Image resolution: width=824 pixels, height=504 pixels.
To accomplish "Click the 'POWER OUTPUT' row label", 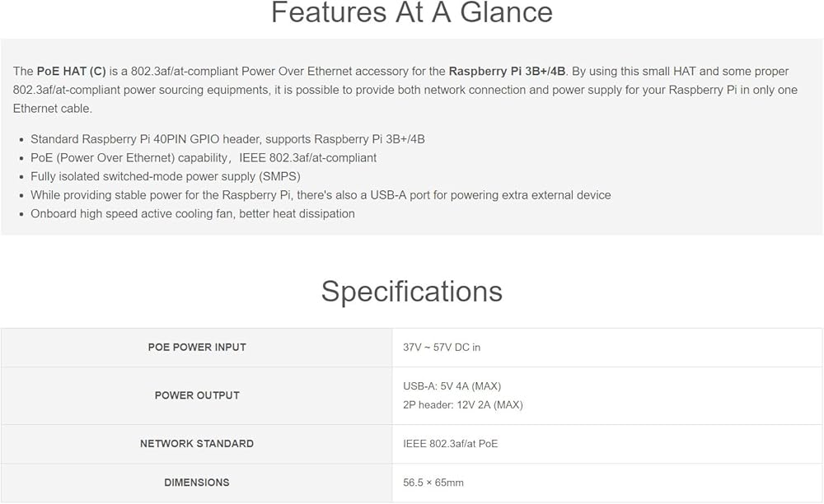I will pos(197,395).
